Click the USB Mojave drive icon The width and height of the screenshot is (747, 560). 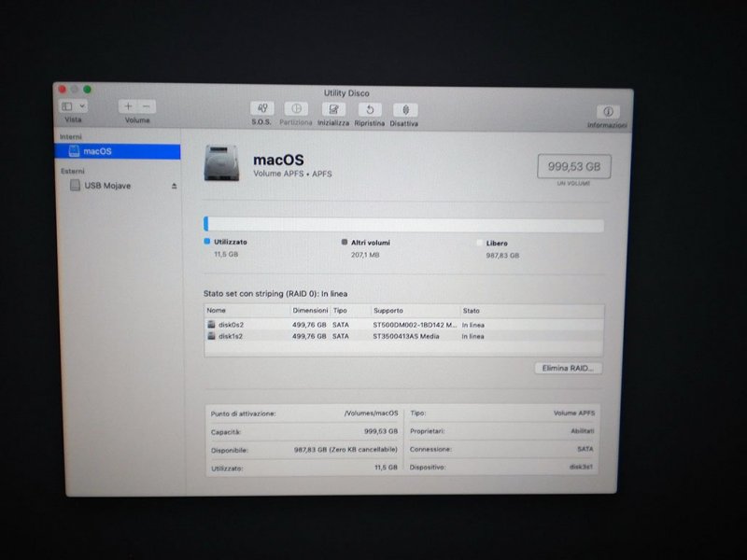click(x=75, y=185)
